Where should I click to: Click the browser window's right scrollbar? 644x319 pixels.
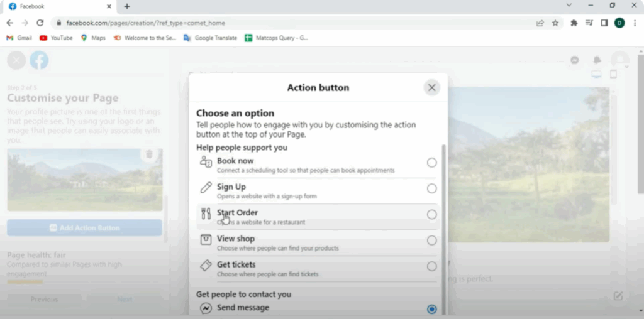641,123
